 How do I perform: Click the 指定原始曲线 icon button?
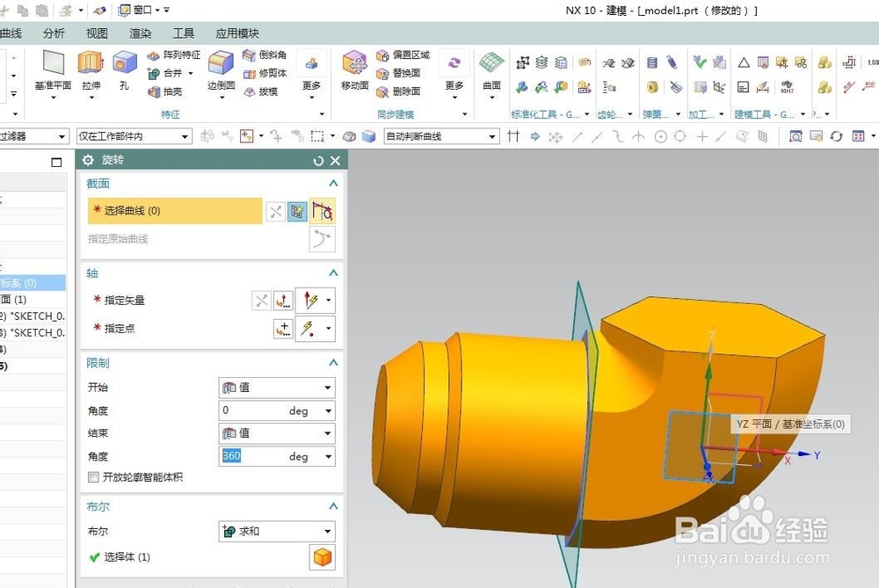[x=323, y=239]
